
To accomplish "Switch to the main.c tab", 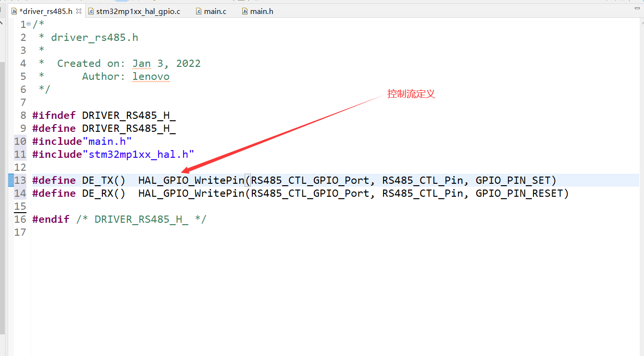I will pyautogui.click(x=211, y=11).
